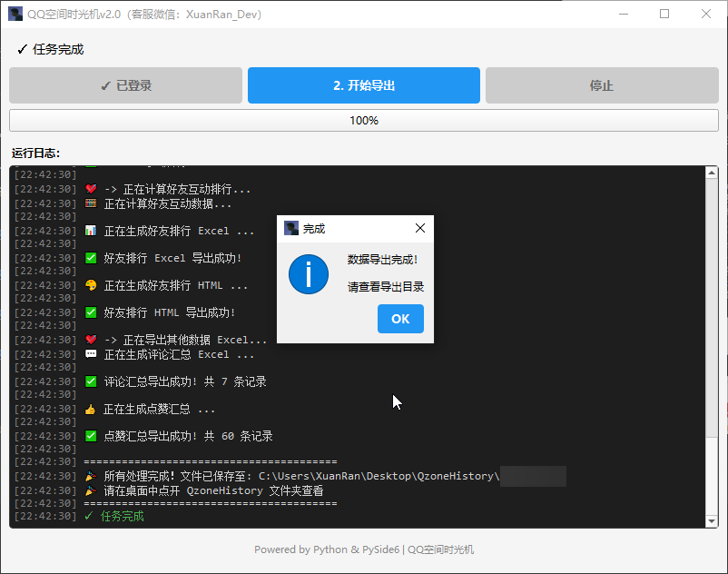This screenshot has height=574, width=728.
Task: Click the party icon beside 所有处理完成
Action: click(x=91, y=476)
